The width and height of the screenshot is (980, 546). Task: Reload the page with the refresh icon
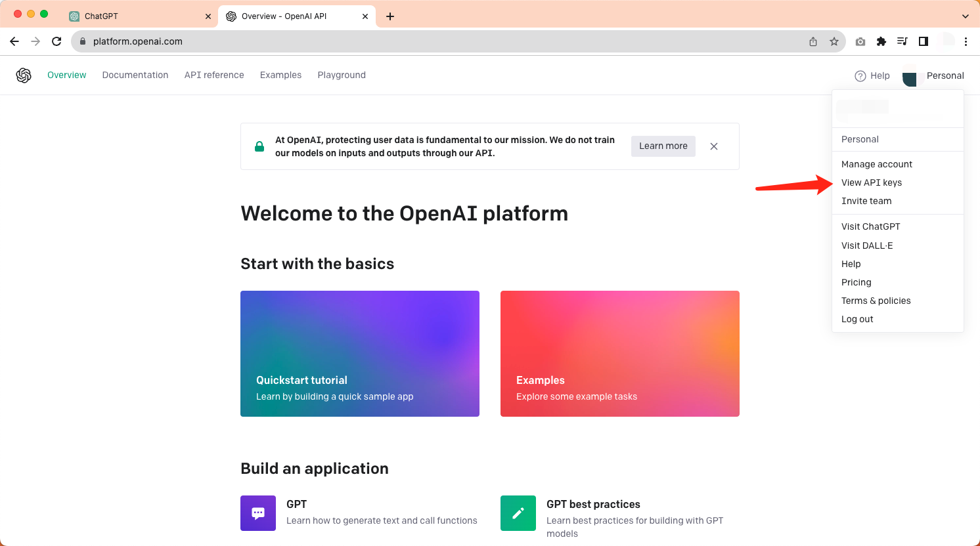[x=56, y=41]
